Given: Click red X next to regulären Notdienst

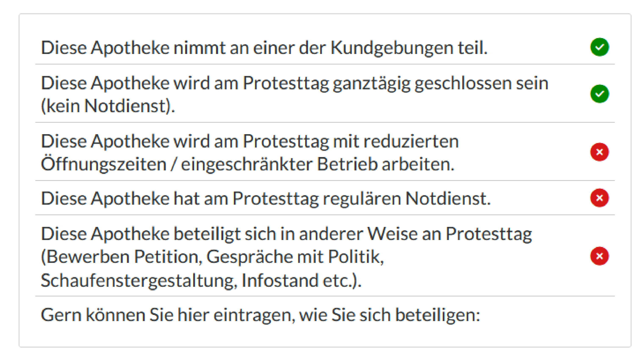Looking at the screenshot, I should point(600,198).
